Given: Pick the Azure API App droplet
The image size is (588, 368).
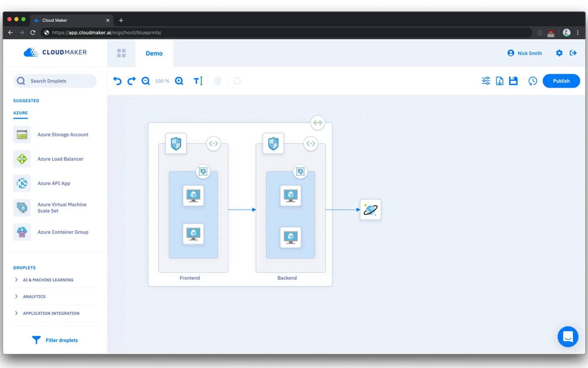Looking at the screenshot, I should pyautogui.click(x=42, y=183).
